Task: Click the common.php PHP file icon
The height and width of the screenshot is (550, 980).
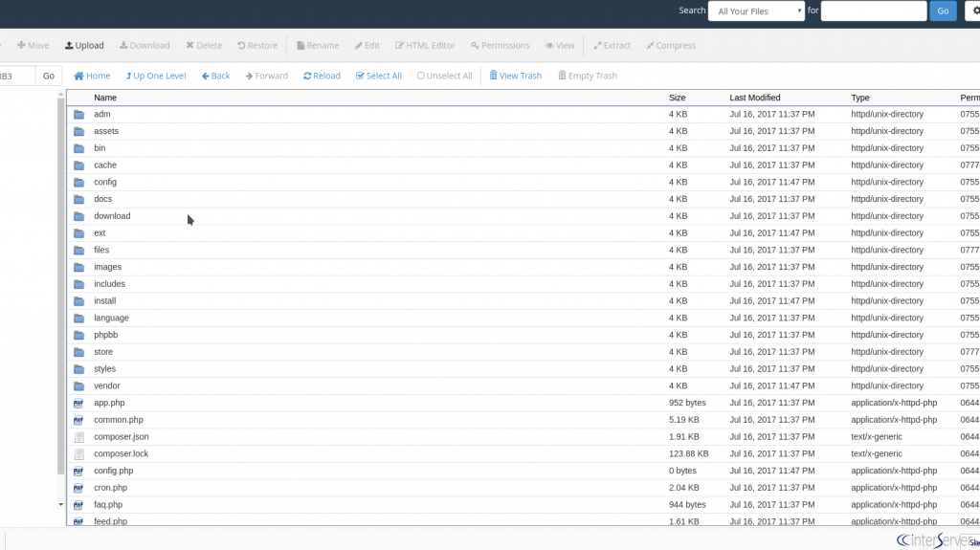Action: pos(78,420)
